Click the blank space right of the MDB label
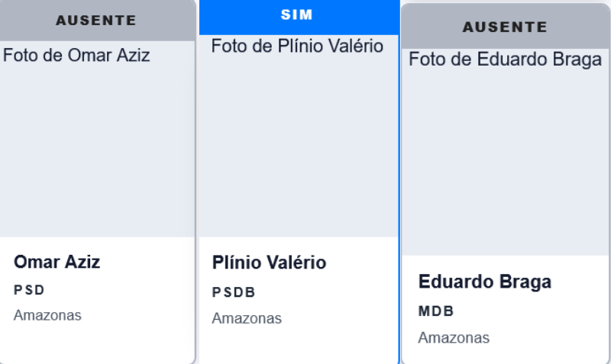Image resolution: width=611 pixels, height=364 pixels. (x=527, y=311)
